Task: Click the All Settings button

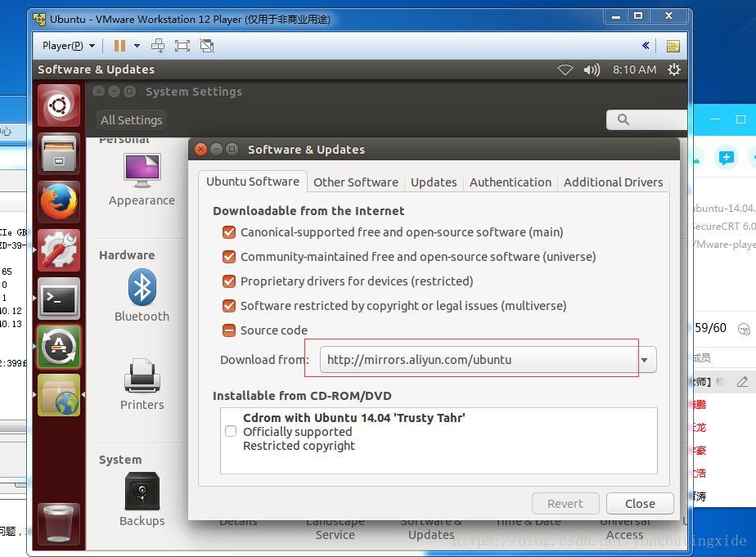Action: 131,120
